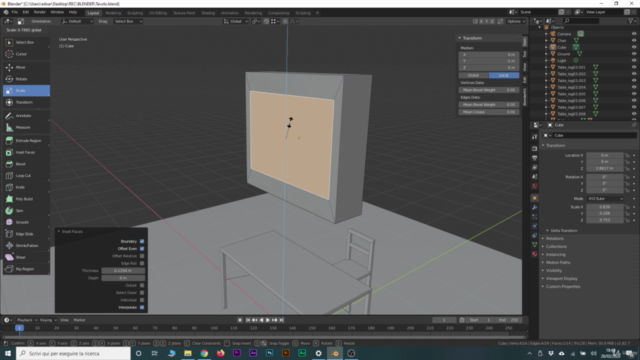Select the Annotate tool
The width and height of the screenshot is (640, 360).
[26, 116]
